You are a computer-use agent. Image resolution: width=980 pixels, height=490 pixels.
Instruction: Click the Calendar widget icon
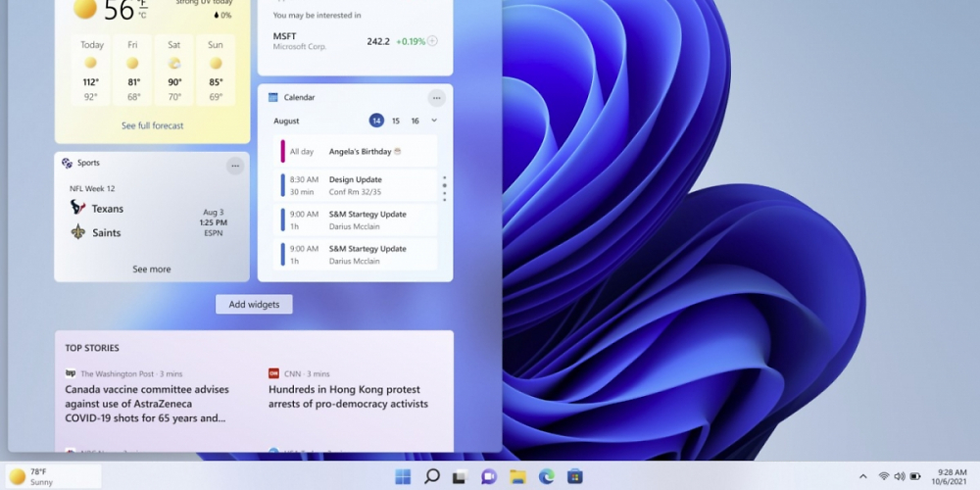[273, 97]
